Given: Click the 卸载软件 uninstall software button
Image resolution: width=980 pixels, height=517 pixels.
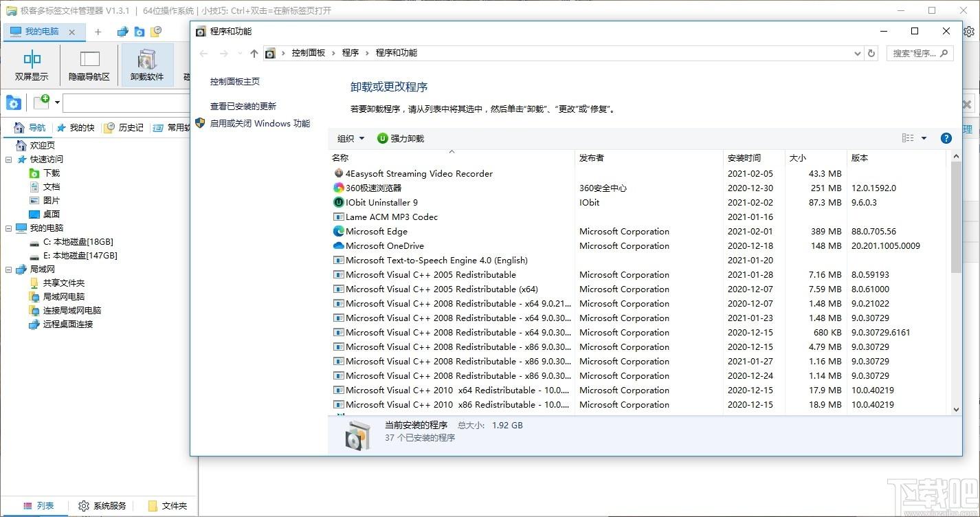Looking at the screenshot, I should (x=147, y=65).
